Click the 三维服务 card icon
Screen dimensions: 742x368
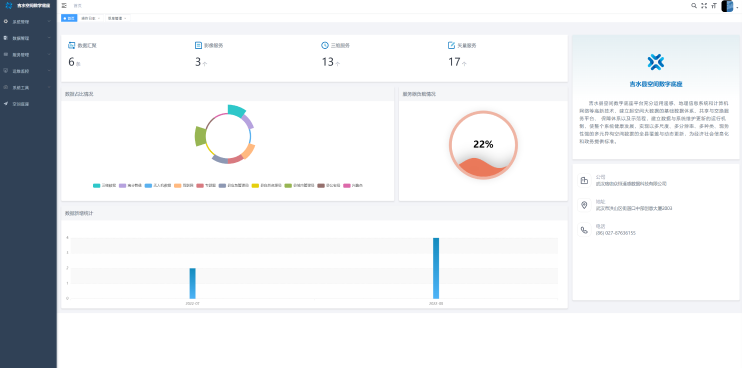pyautogui.click(x=325, y=45)
